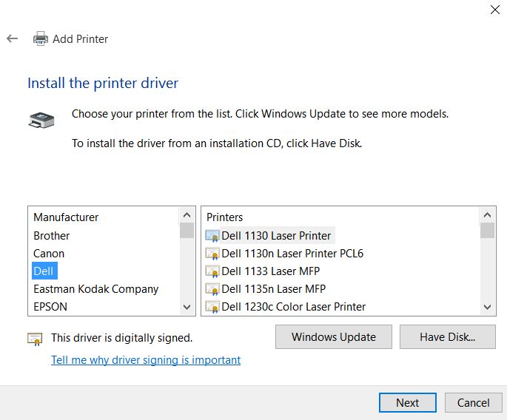Select Brother in Manufacturer list

pyautogui.click(x=52, y=236)
